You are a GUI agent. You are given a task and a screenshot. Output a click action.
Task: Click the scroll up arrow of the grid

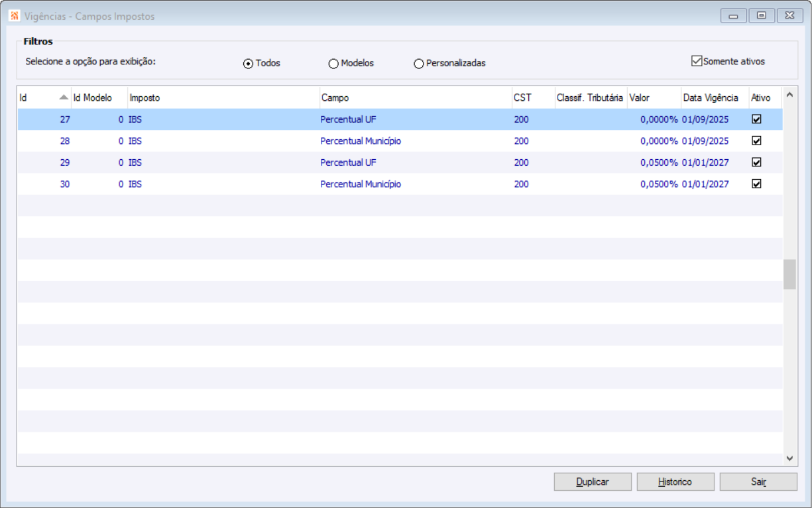click(789, 95)
